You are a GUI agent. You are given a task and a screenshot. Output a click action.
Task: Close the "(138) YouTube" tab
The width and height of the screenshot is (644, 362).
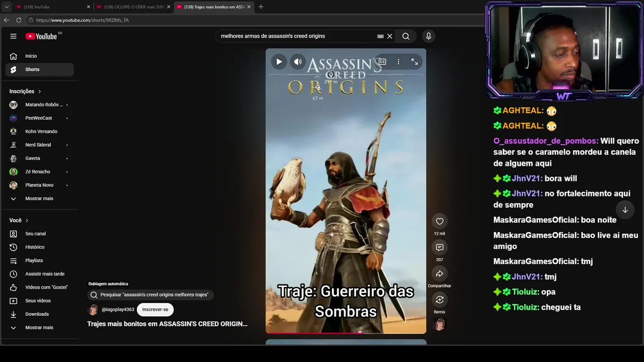click(x=89, y=7)
